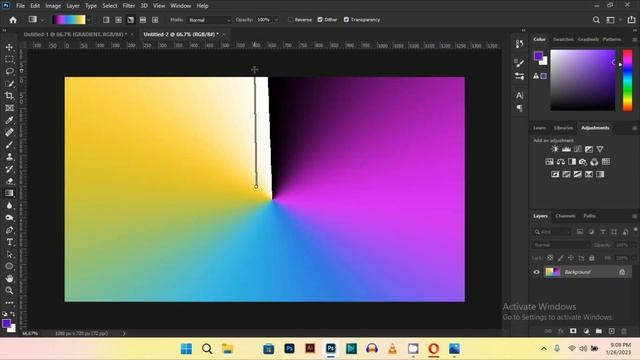
Task: Select the Path Selection tool
Action: (x=9, y=255)
